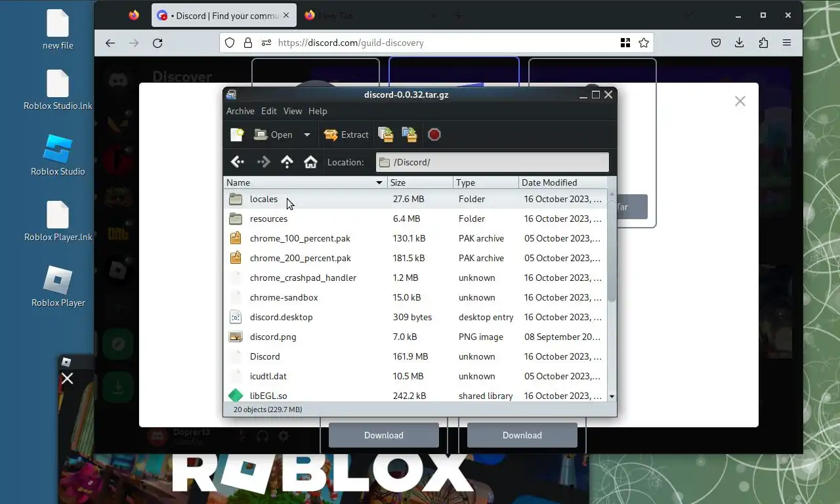
Task: Click the Pocket save icon in Firefox
Action: click(x=716, y=43)
